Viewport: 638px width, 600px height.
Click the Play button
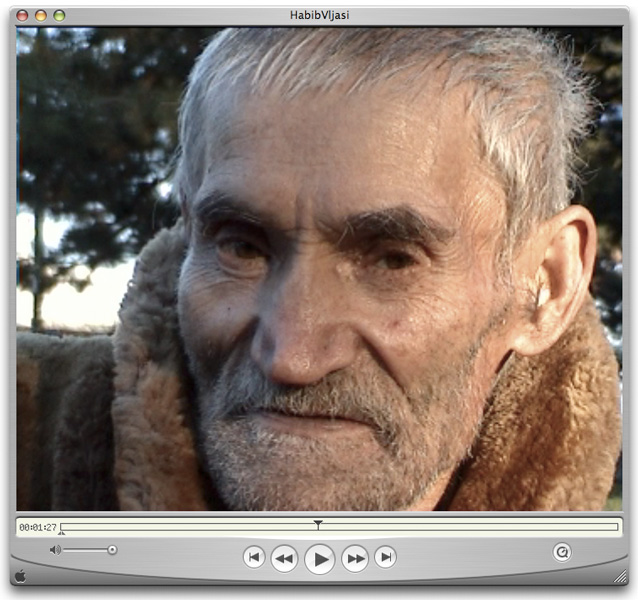319,559
